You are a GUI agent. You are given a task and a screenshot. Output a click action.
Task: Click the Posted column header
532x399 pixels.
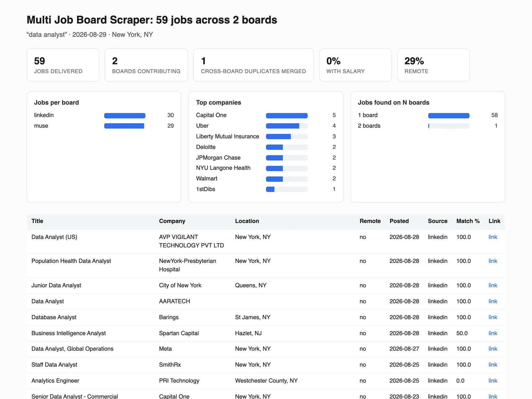click(399, 221)
